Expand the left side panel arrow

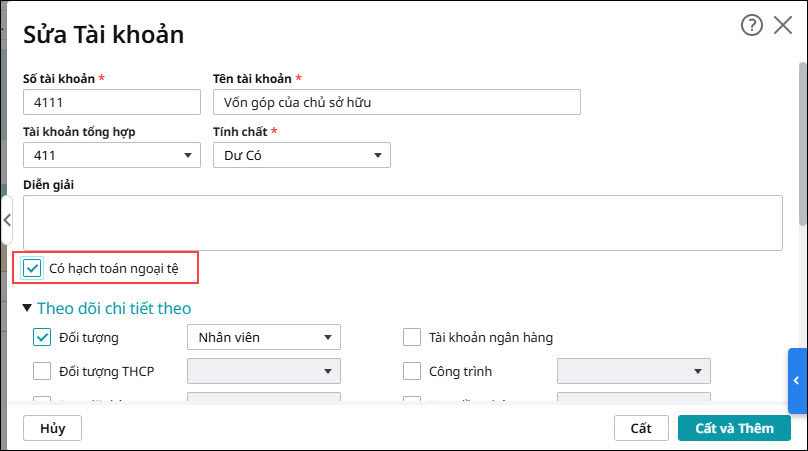coord(7,220)
